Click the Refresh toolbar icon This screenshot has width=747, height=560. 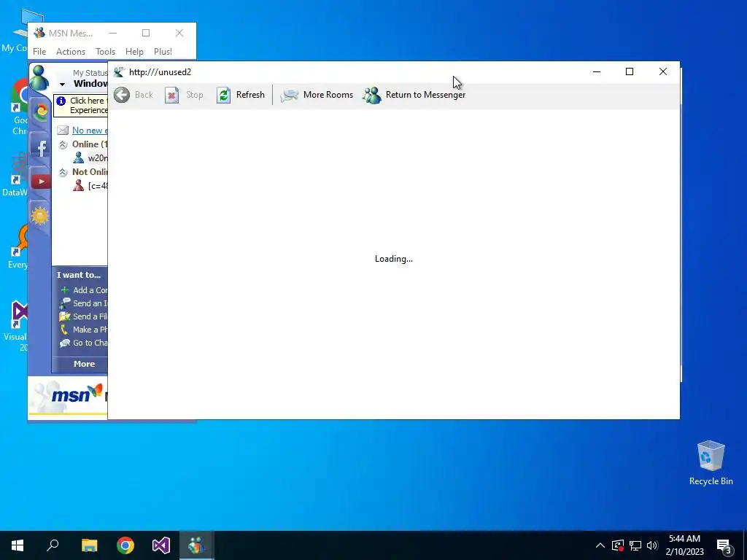pos(223,95)
